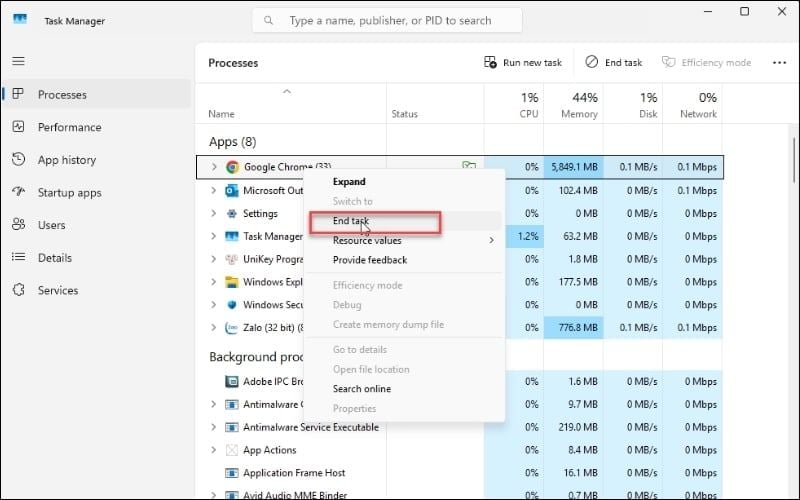Go to the Startup apps page
Image resolution: width=800 pixels, height=500 pixels.
pyautogui.click(x=97, y=192)
